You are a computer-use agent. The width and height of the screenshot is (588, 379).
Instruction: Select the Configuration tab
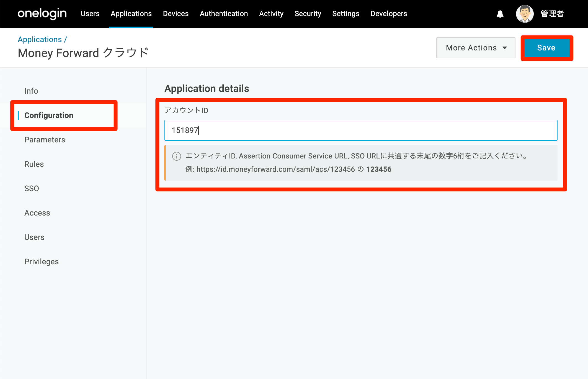49,115
